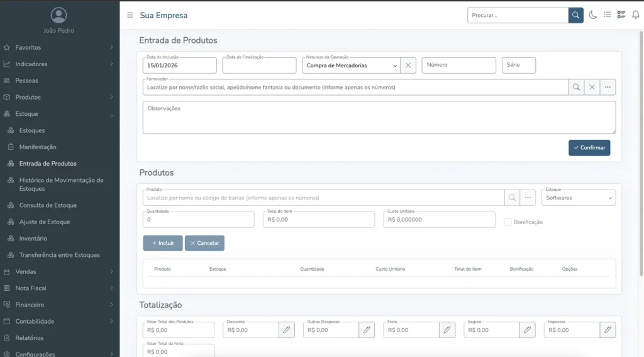Edit Frete value with pencil icon
Viewport: 644px width, 357px height.
[447, 330]
